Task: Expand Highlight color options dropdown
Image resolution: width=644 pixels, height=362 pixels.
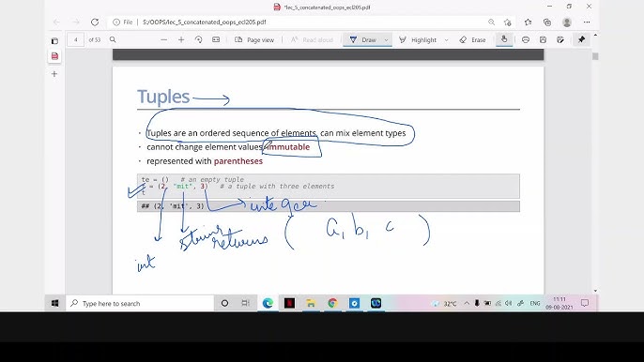Action: click(x=447, y=39)
